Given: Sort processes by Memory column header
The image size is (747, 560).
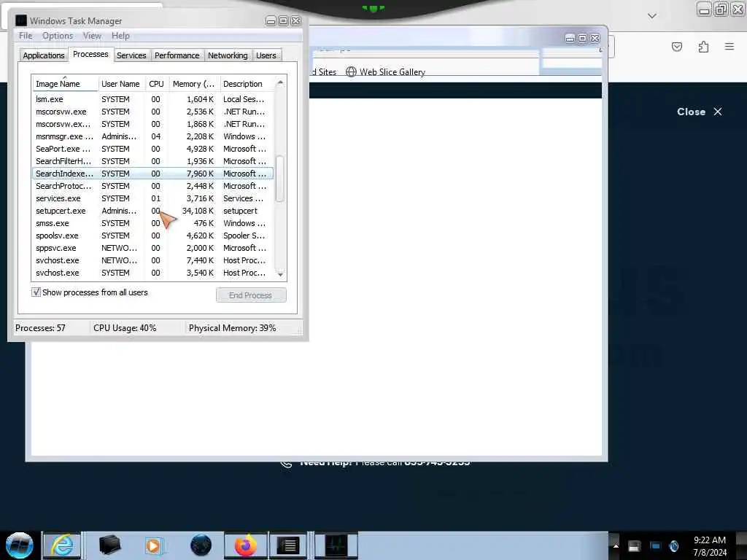Looking at the screenshot, I should point(193,84).
